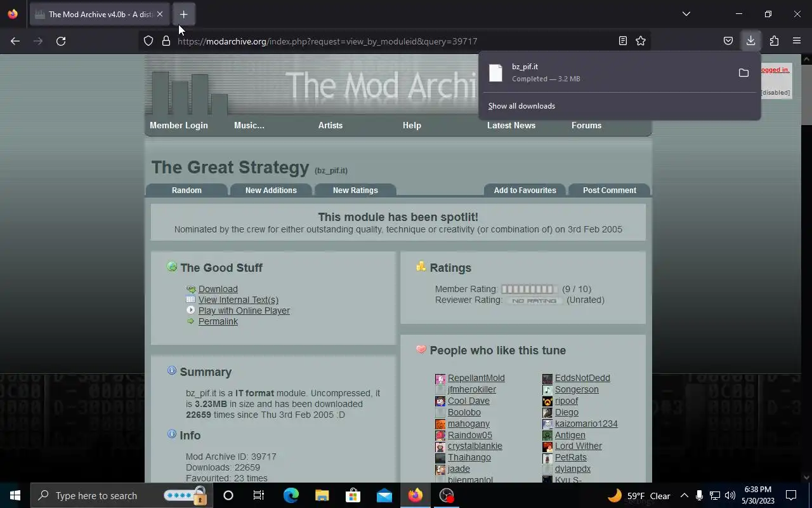Open crystalblankie user profile
812x508 pixels.
pos(475,446)
